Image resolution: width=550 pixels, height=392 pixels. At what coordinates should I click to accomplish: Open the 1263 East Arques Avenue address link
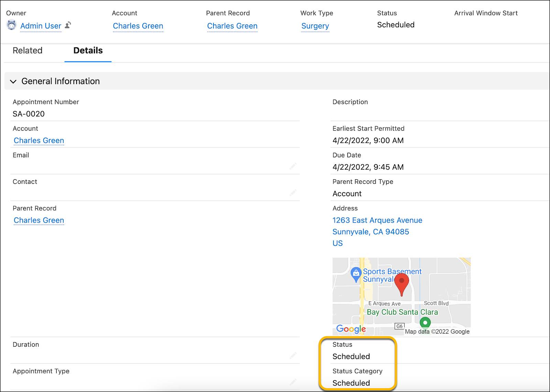point(377,220)
